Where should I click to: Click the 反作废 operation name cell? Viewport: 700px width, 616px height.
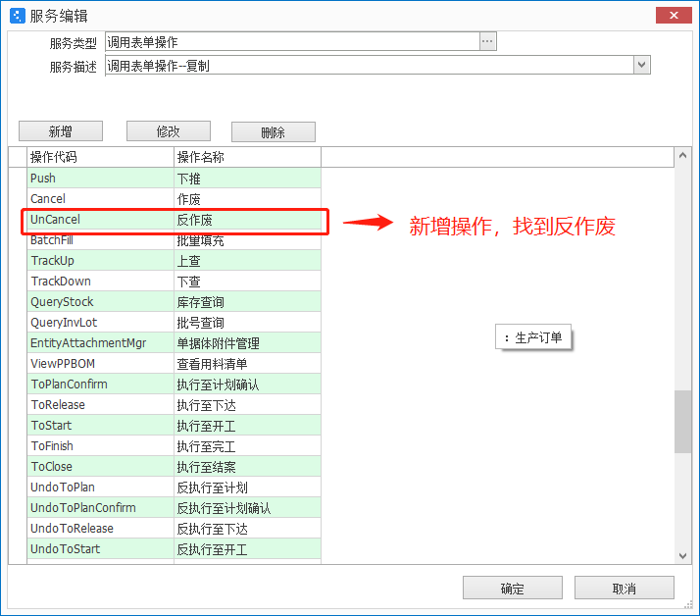[247, 220]
